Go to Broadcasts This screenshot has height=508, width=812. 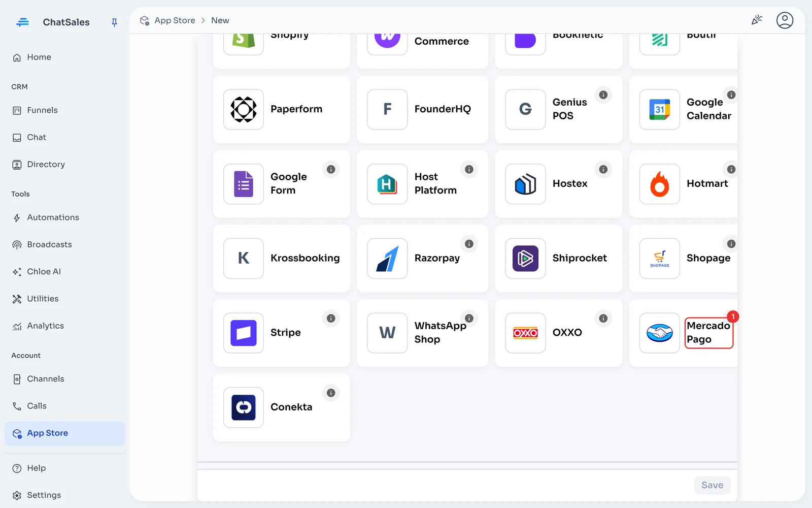64,245
